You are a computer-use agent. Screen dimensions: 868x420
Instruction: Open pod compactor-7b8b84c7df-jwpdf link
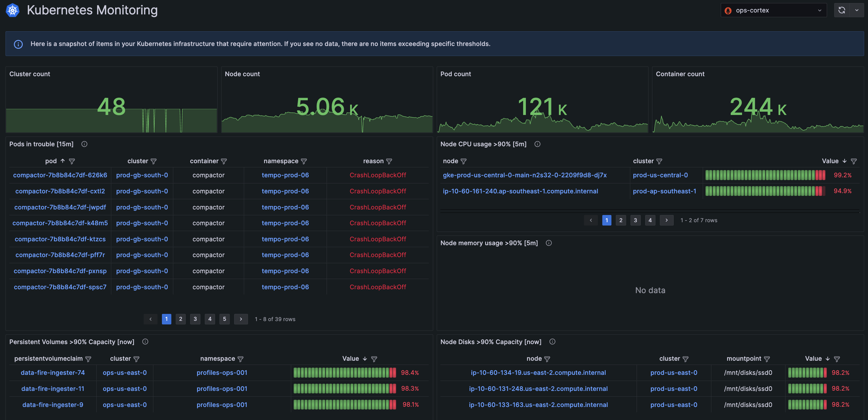(60, 207)
